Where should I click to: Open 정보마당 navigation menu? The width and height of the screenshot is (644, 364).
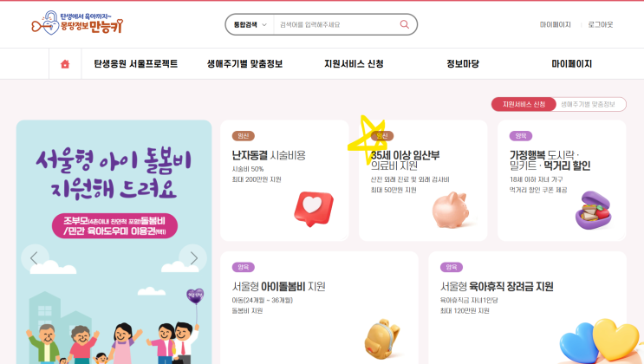tap(463, 64)
